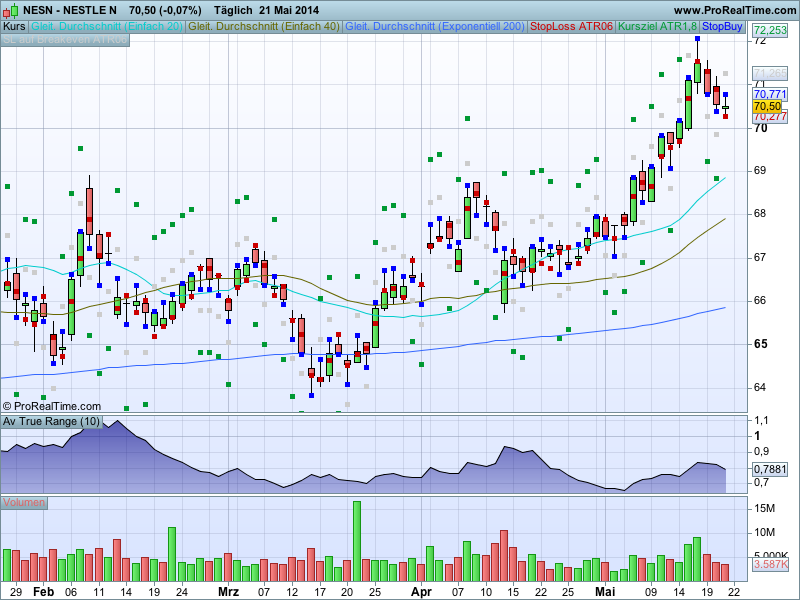Click the price axis label 66
The height and width of the screenshot is (600, 800).
pyautogui.click(x=760, y=301)
